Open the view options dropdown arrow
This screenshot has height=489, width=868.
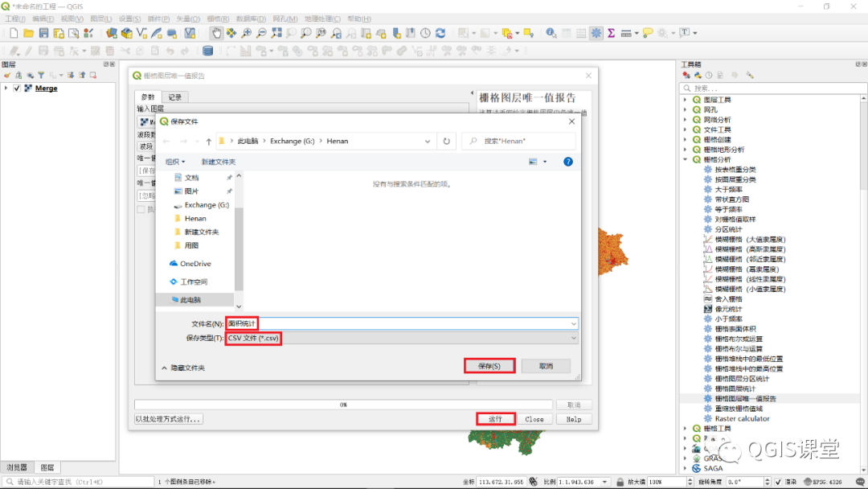545,162
